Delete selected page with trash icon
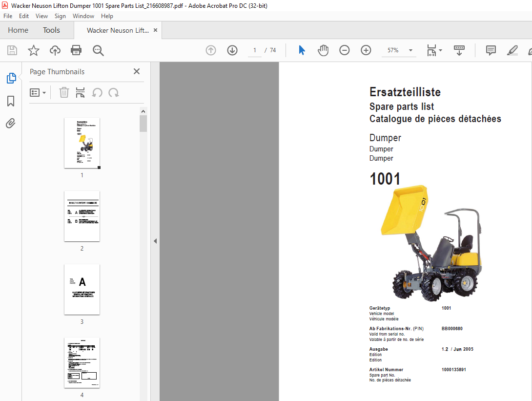Image resolution: width=532 pixels, height=401 pixels. 64,92
